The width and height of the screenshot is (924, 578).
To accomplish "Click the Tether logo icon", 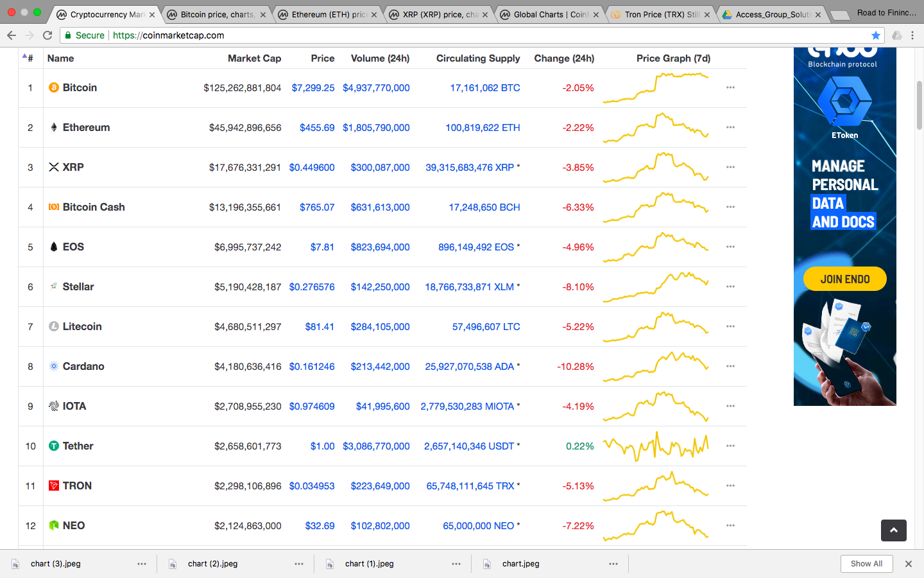I will [54, 446].
